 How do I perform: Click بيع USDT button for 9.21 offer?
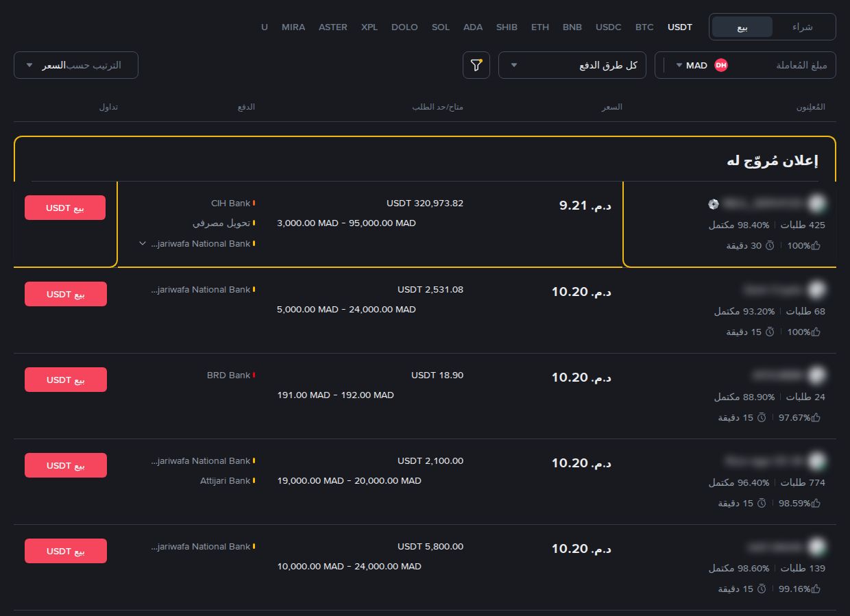click(x=65, y=208)
